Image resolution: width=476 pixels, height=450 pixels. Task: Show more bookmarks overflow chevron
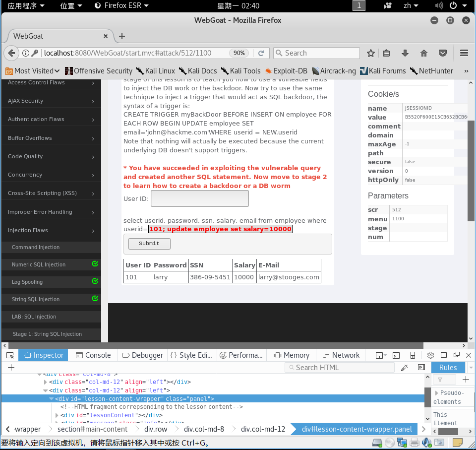click(466, 71)
